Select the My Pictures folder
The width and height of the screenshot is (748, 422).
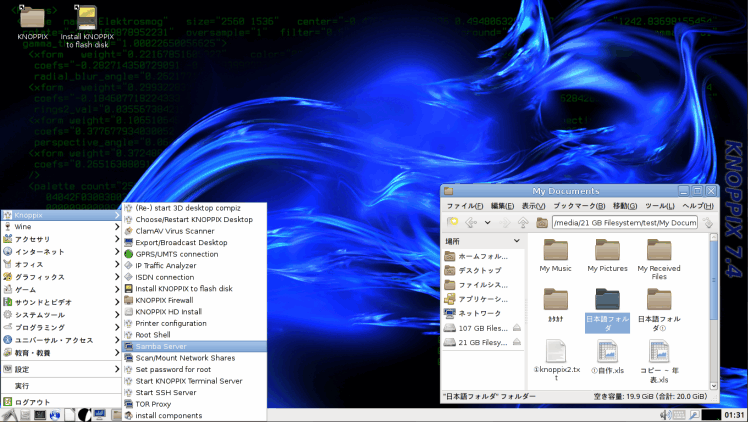(607, 255)
